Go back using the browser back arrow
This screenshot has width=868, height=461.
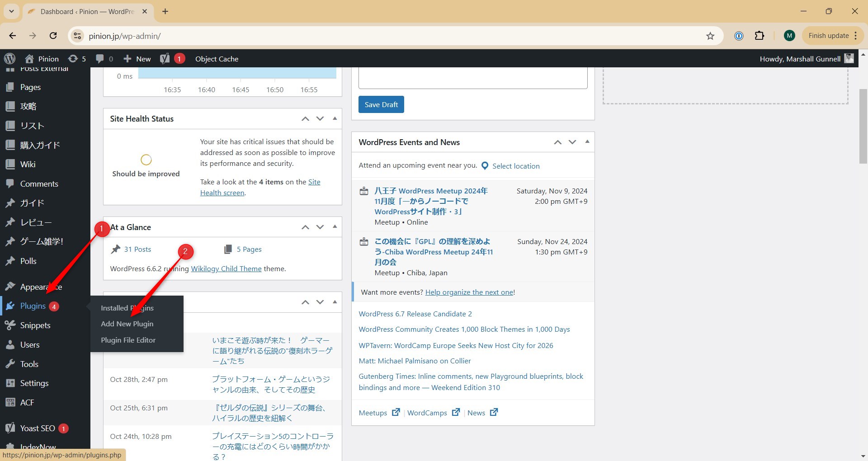[12, 36]
